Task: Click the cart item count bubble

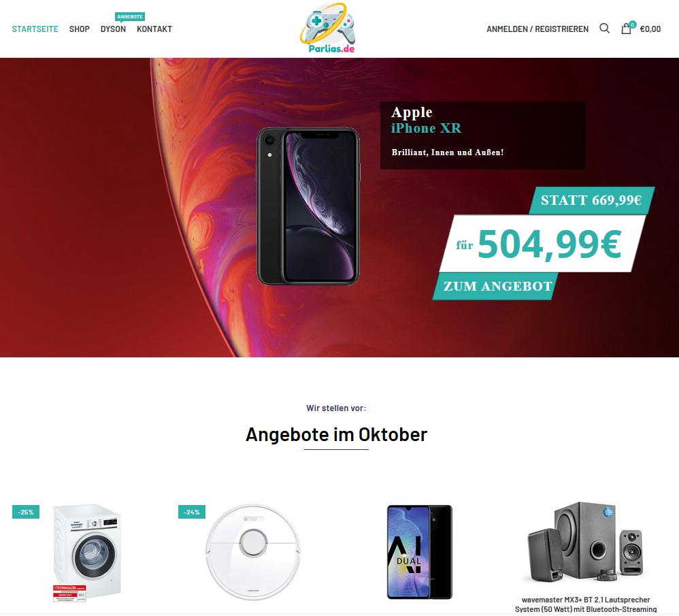Action: click(x=633, y=25)
